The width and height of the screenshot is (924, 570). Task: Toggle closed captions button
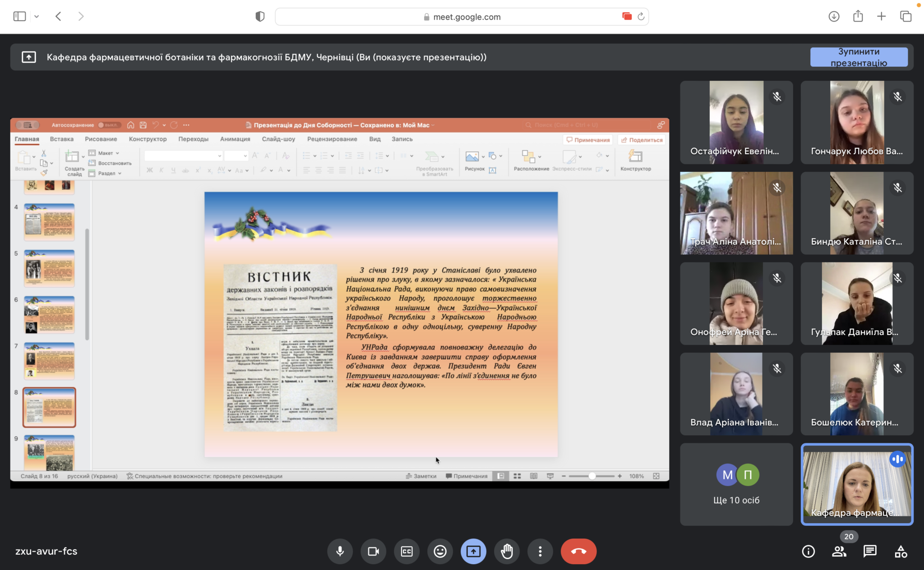point(407,551)
